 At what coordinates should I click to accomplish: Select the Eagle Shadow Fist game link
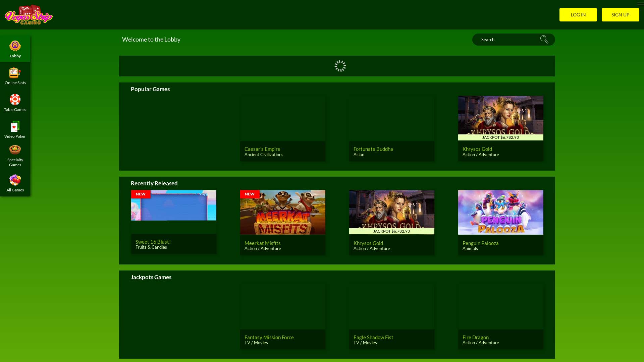pos(373,337)
